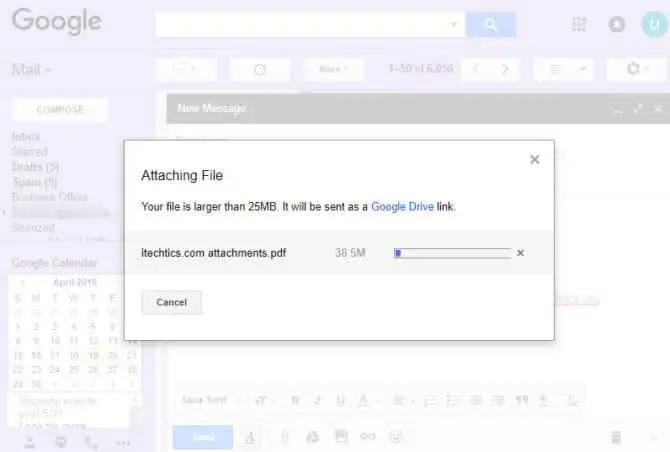Click the upload progress bar
Viewport: 670px width, 452px height.
(x=452, y=253)
